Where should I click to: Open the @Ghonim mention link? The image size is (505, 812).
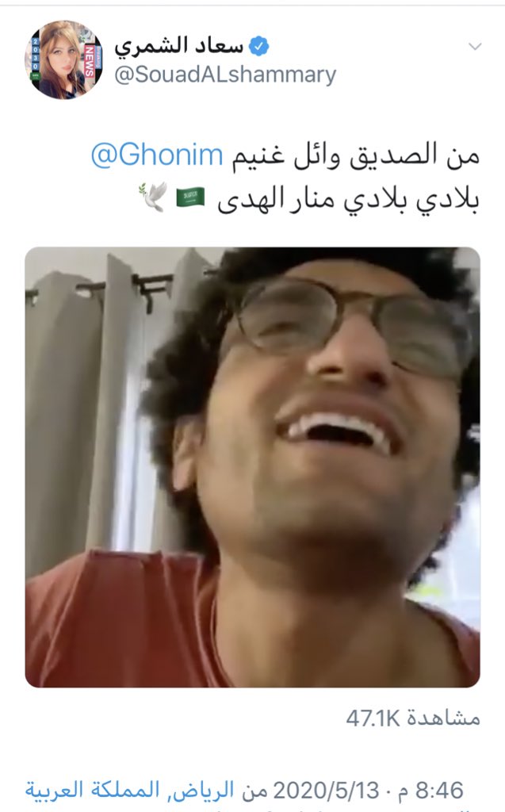tap(157, 155)
